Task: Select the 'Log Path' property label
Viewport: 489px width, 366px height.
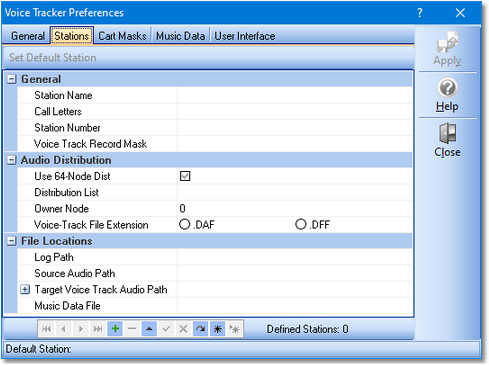Action: pos(54,257)
